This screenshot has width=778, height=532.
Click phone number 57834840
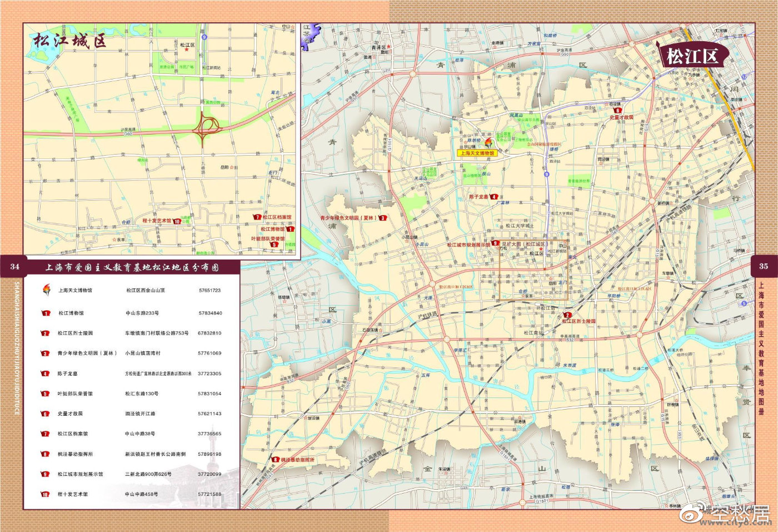tap(210, 313)
